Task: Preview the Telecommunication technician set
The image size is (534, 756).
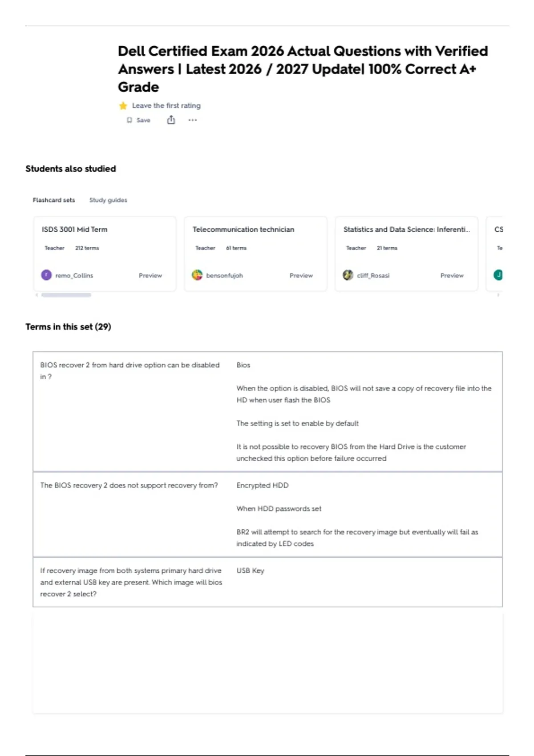Action: 301,276
